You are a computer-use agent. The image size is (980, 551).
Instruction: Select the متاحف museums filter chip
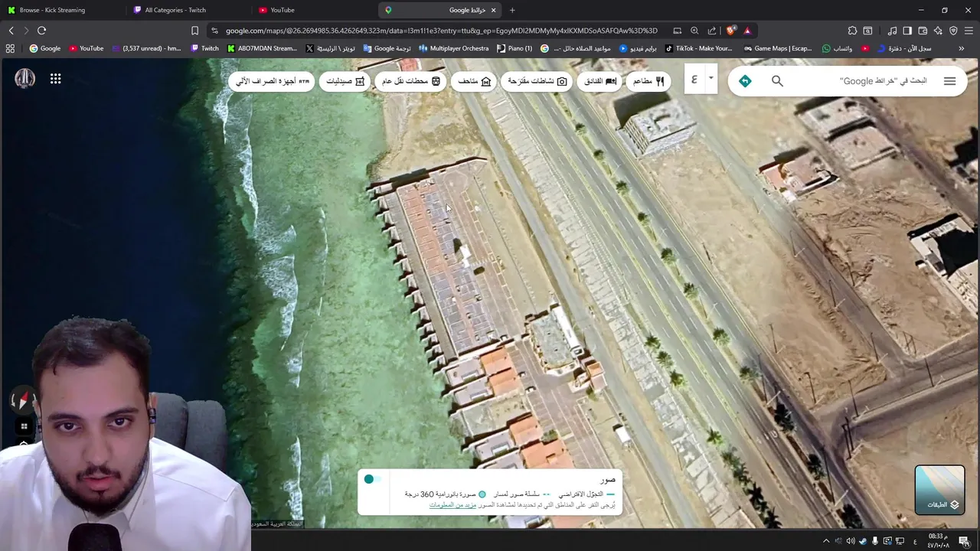pos(474,81)
